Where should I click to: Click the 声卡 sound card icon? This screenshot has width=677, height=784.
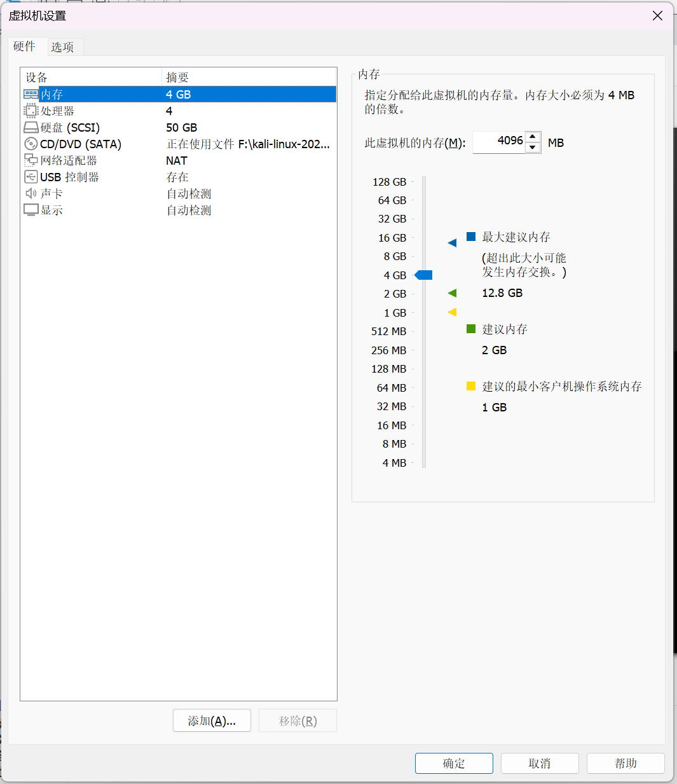click(x=31, y=193)
